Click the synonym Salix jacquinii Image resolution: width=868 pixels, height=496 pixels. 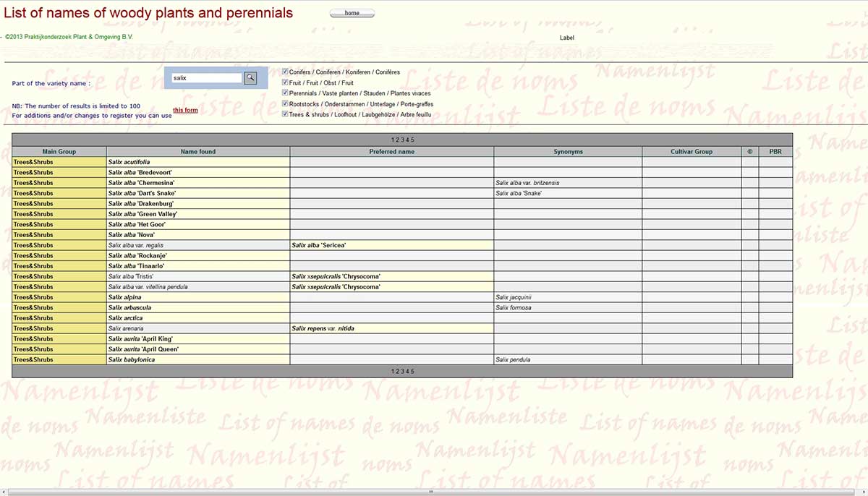514,297
